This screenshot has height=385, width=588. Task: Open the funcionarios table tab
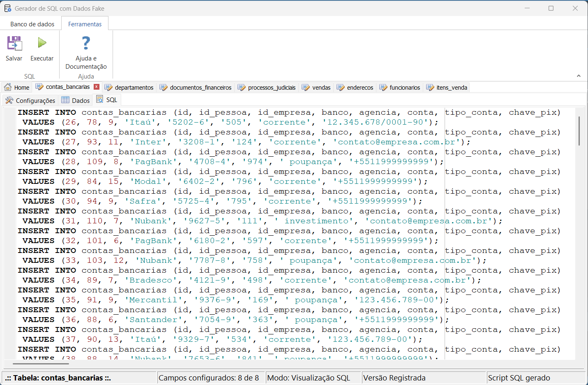[404, 88]
